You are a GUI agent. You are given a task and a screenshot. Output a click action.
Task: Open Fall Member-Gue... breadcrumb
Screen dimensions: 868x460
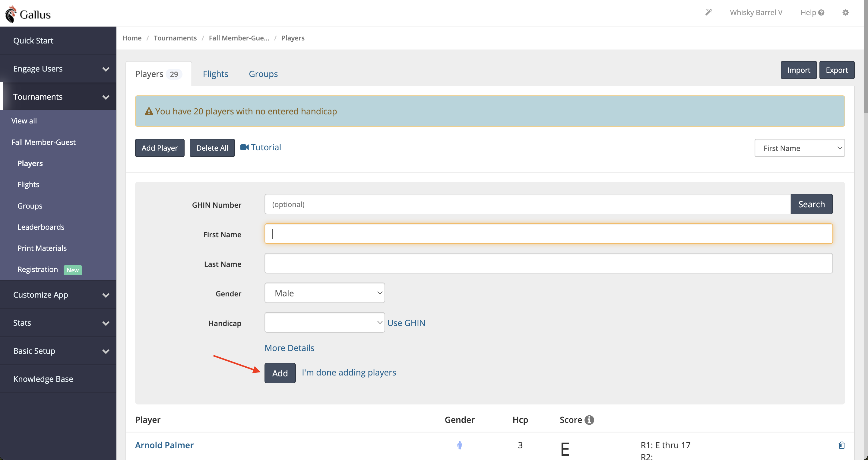pos(239,38)
